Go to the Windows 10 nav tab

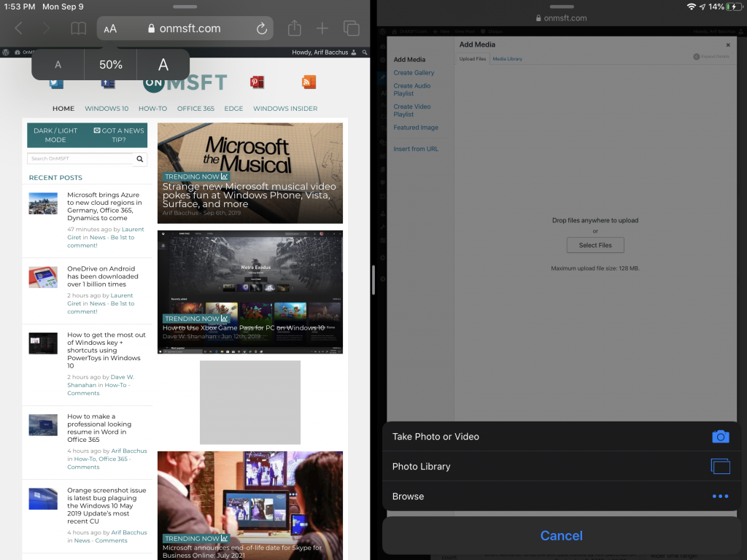[x=107, y=109]
